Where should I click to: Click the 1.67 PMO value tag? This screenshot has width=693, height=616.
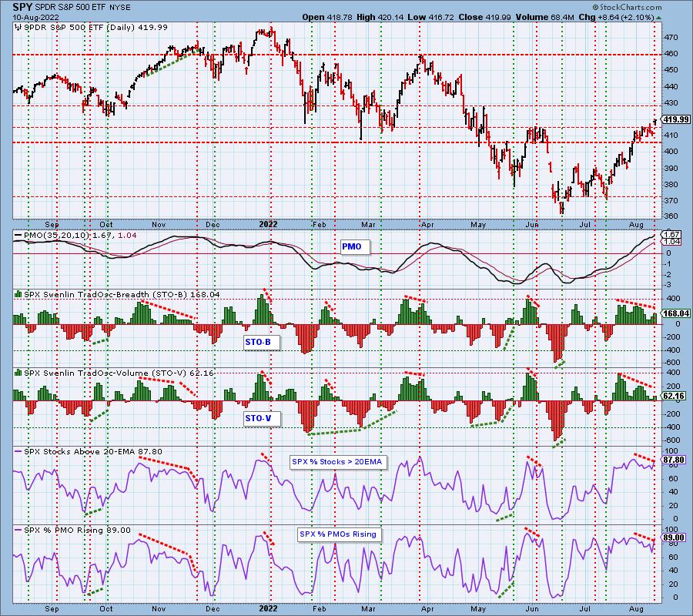[x=671, y=235]
